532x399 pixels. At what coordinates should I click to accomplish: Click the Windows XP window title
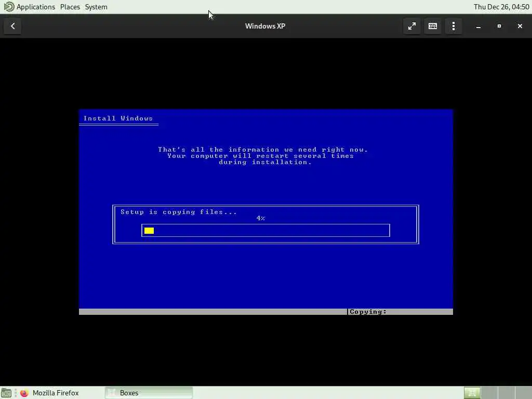point(265,26)
